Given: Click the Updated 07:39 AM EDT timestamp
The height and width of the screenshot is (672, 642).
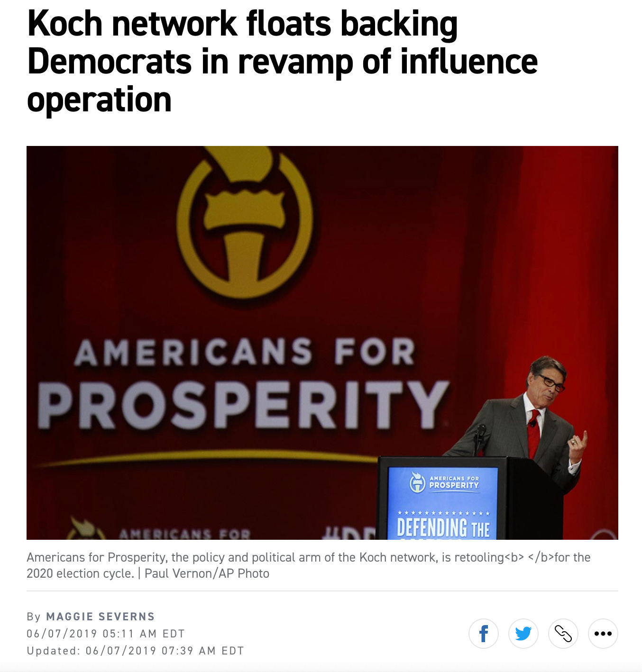Looking at the screenshot, I should [x=135, y=651].
